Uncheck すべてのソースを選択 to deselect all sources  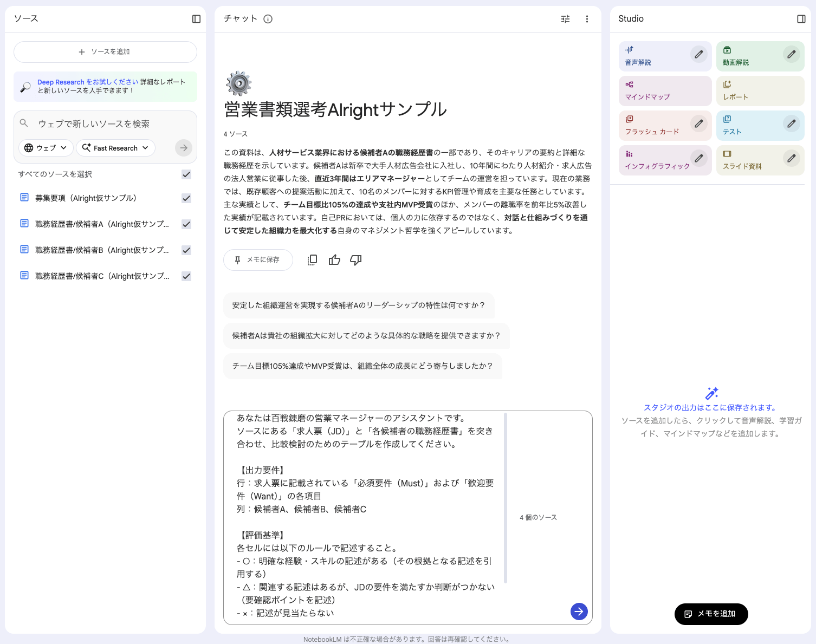point(186,174)
